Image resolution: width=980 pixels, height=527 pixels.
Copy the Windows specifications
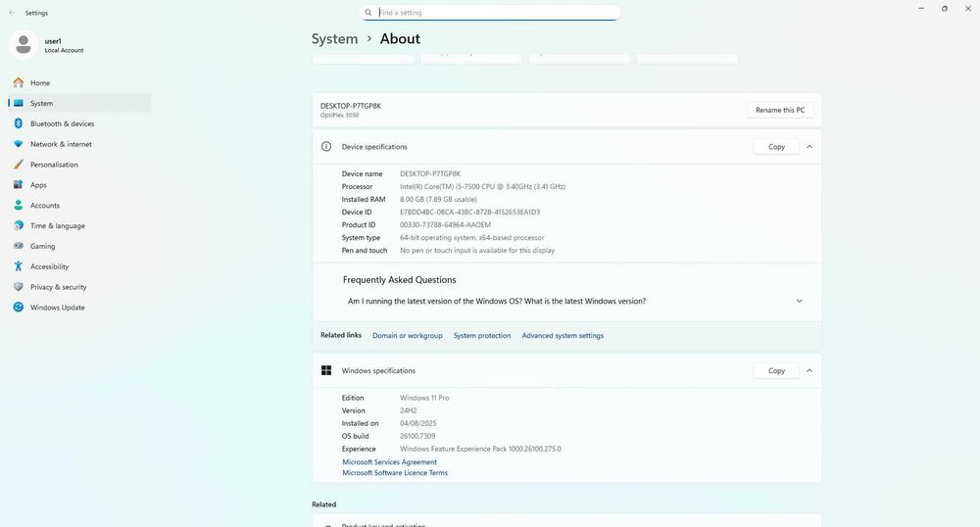click(x=776, y=371)
